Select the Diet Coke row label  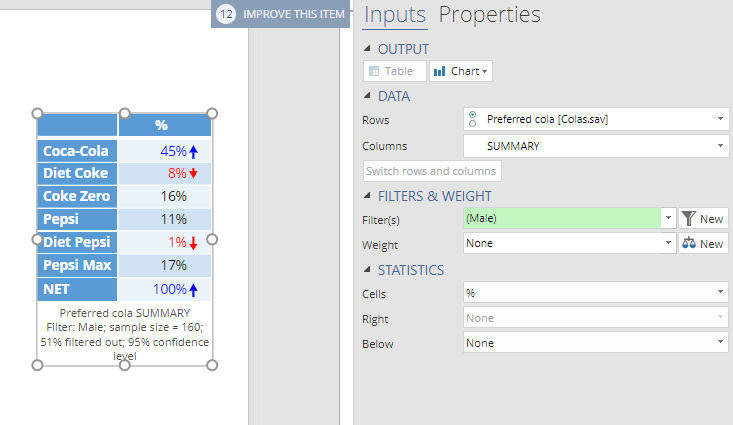tap(77, 173)
